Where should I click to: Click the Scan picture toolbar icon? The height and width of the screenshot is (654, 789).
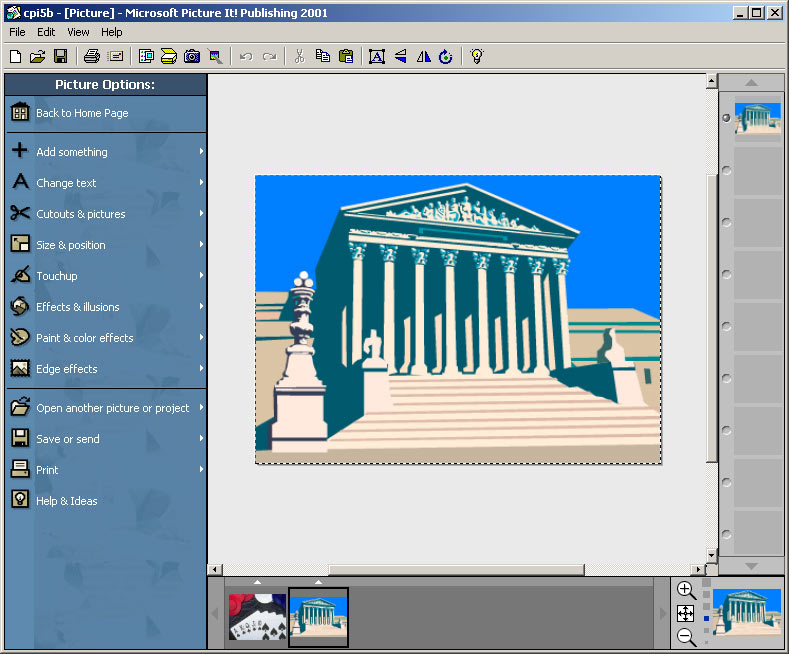[169, 56]
